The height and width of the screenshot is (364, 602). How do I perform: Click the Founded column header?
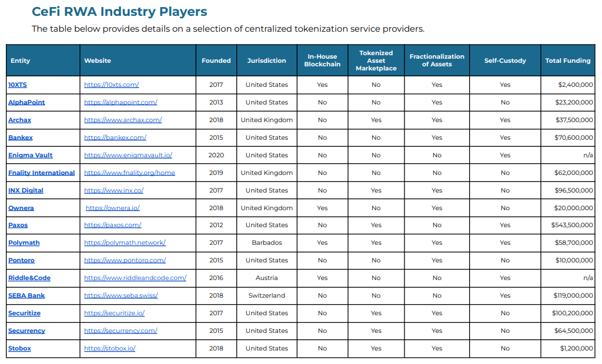coord(216,60)
